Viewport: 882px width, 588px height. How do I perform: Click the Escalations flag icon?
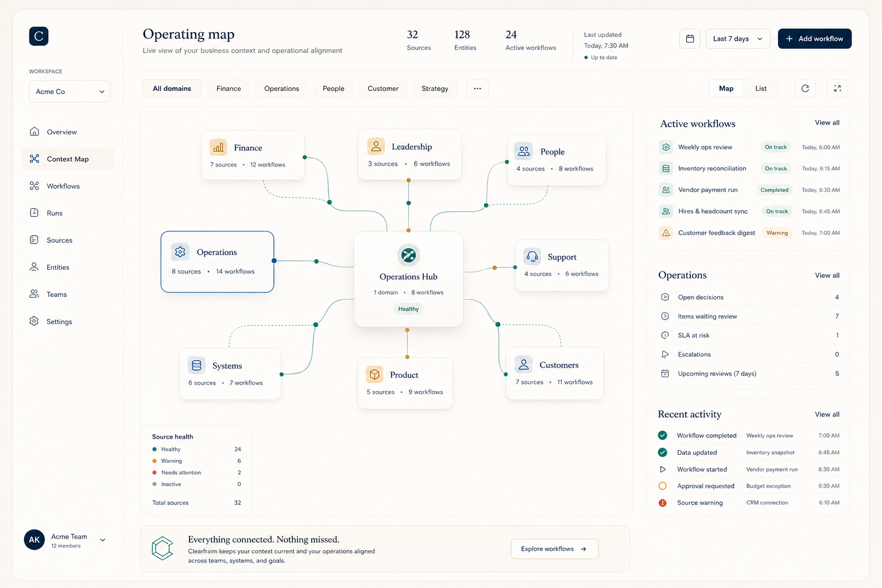point(665,354)
